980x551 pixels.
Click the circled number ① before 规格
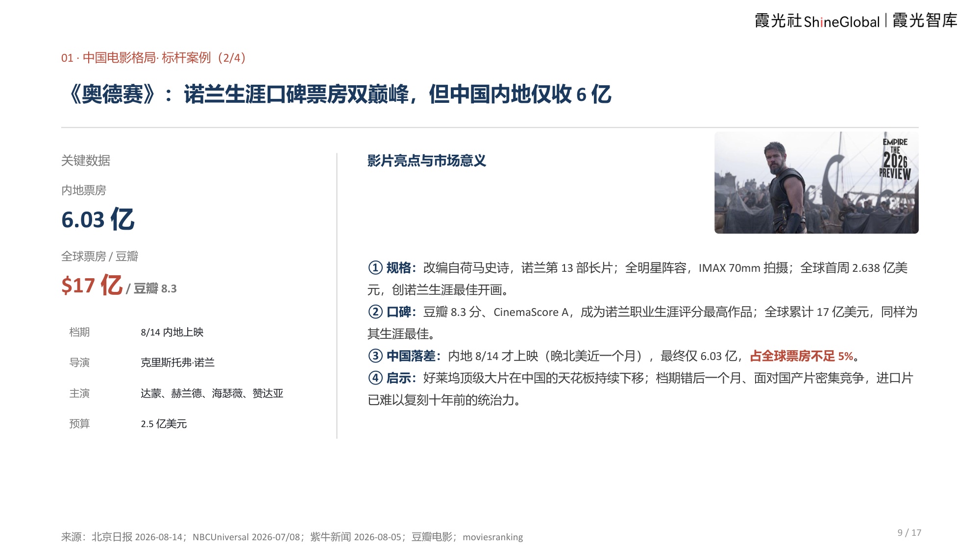(375, 268)
